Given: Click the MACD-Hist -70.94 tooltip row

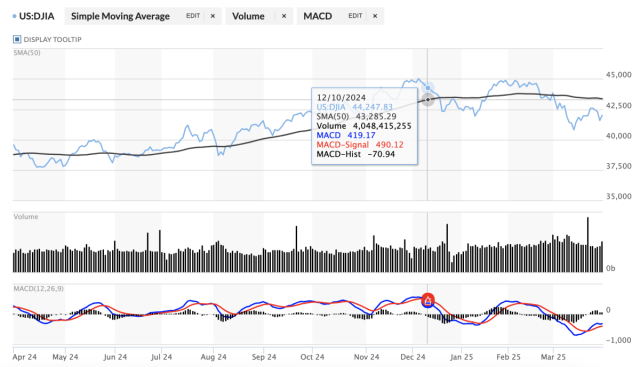Looking at the screenshot, I should pyautogui.click(x=356, y=154).
